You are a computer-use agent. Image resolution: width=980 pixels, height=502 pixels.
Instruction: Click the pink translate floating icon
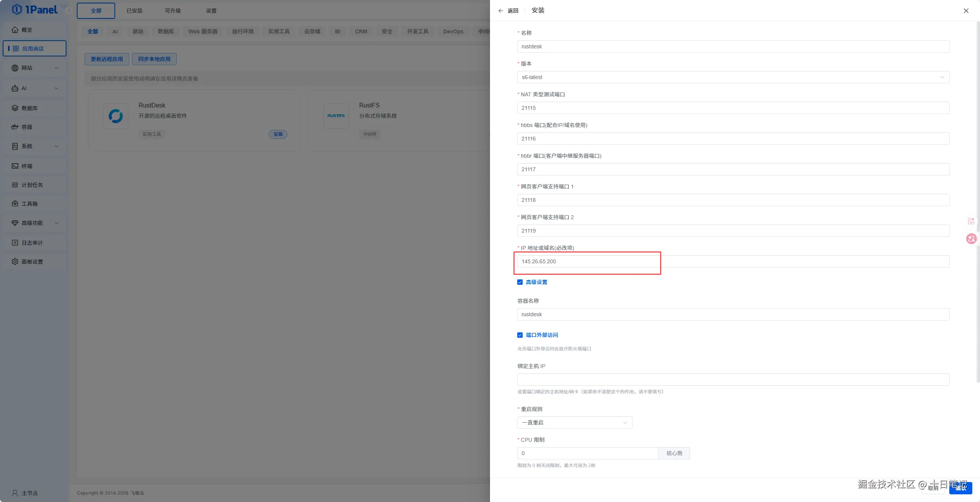[x=971, y=239]
